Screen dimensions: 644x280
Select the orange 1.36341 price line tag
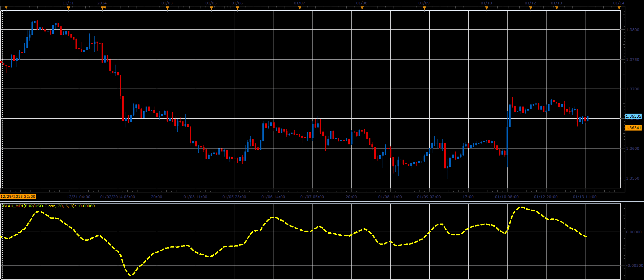(x=633, y=128)
